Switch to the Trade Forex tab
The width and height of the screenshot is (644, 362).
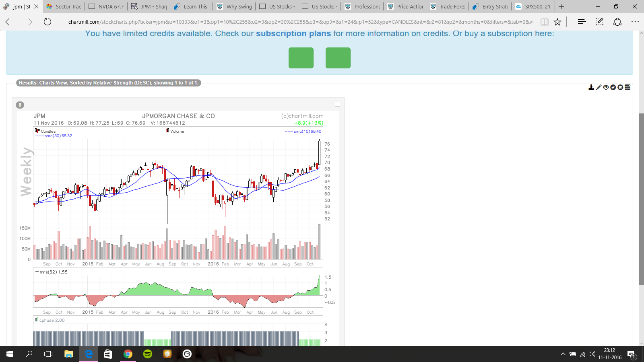click(x=448, y=6)
